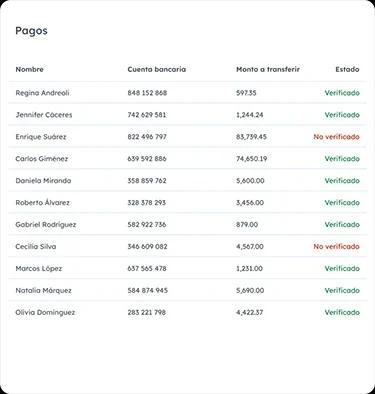Click Verificado status for Roberto Álvarez
Screen dimensions: 375x394
point(342,203)
